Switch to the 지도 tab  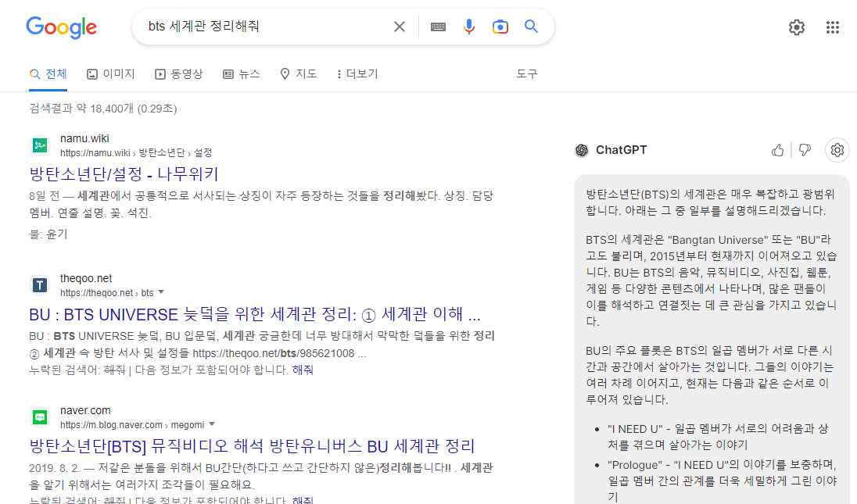[x=299, y=73]
